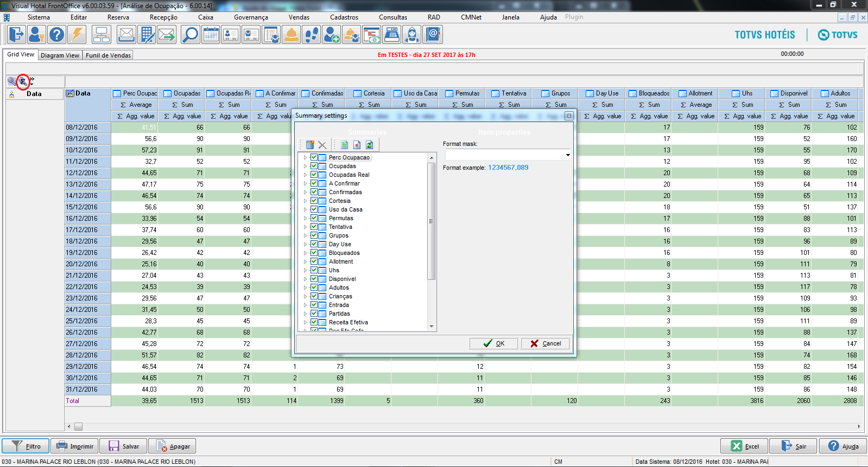
Task: Open the Format mask dropdown
Action: pyautogui.click(x=568, y=155)
